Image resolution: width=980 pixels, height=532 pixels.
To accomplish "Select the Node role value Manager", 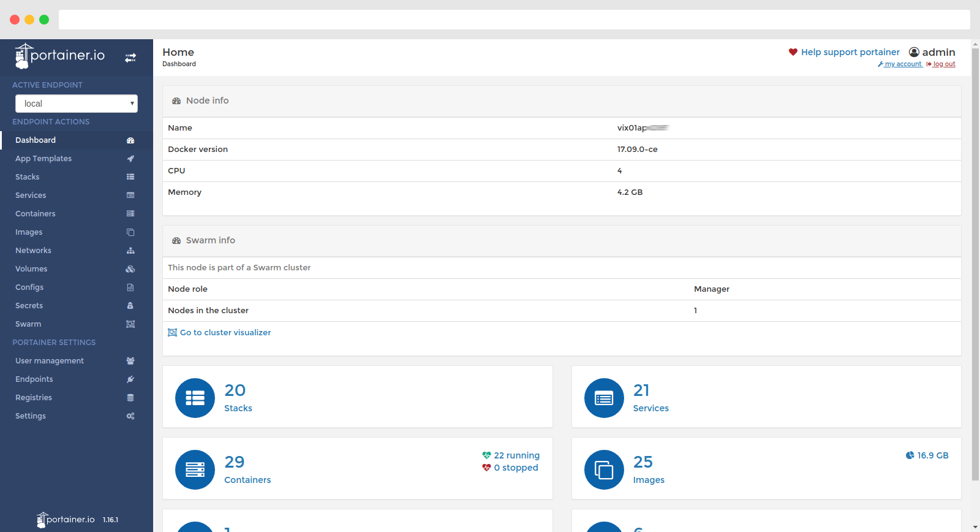I will pos(712,289).
